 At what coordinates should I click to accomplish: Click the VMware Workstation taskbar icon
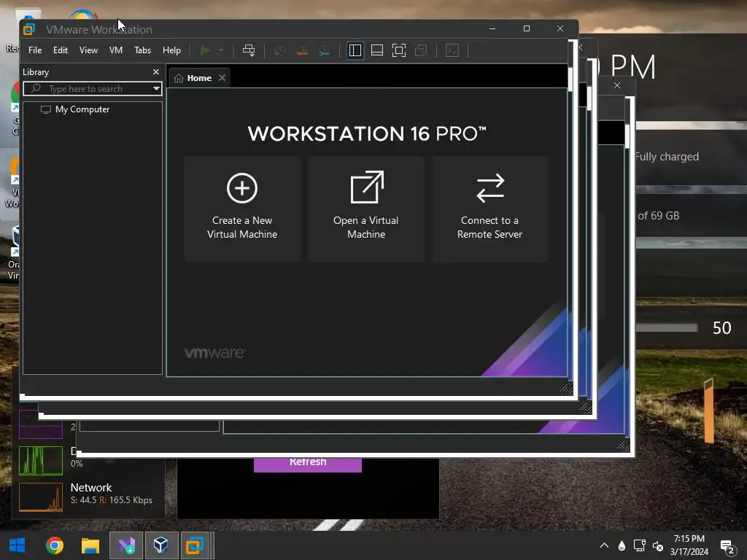tap(195, 545)
